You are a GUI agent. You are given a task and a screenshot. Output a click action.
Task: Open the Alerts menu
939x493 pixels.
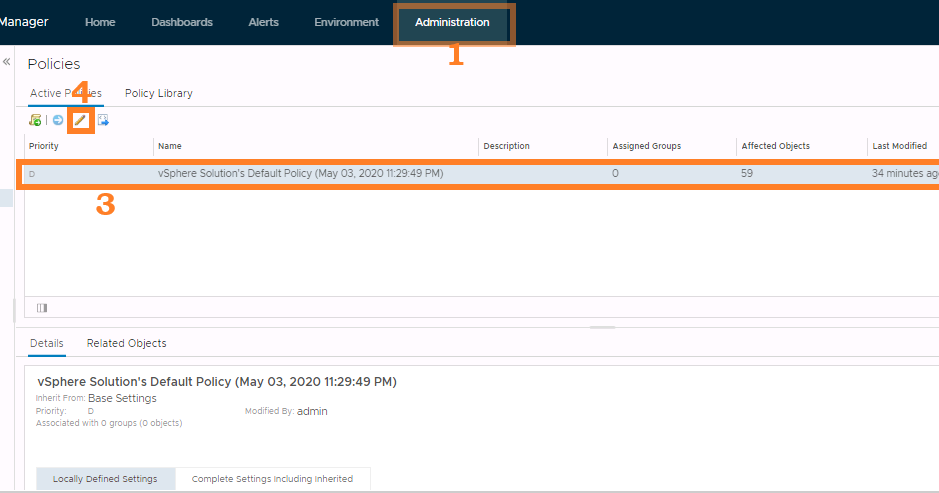pyautogui.click(x=263, y=22)
